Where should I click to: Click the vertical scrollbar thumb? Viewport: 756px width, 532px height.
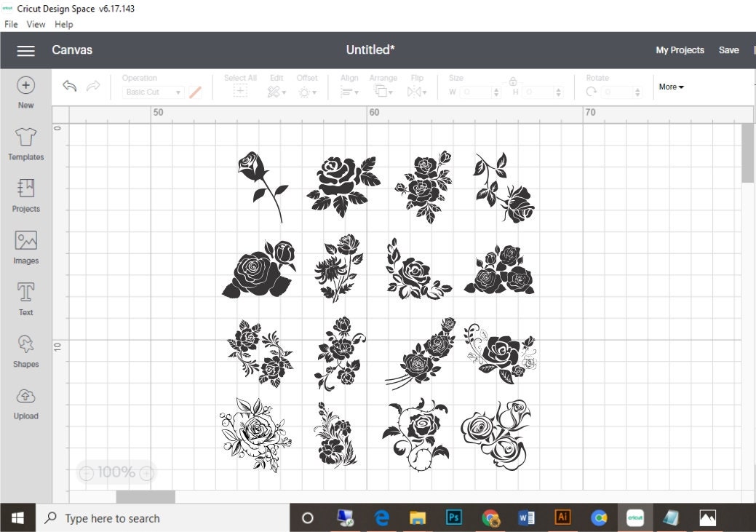(x=747, y=153)
